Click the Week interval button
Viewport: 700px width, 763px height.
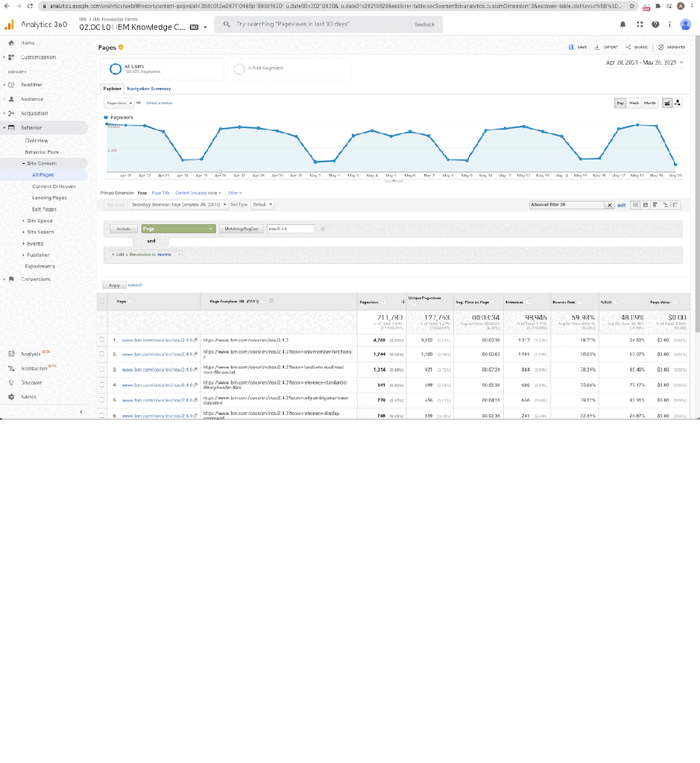[634, 103]
